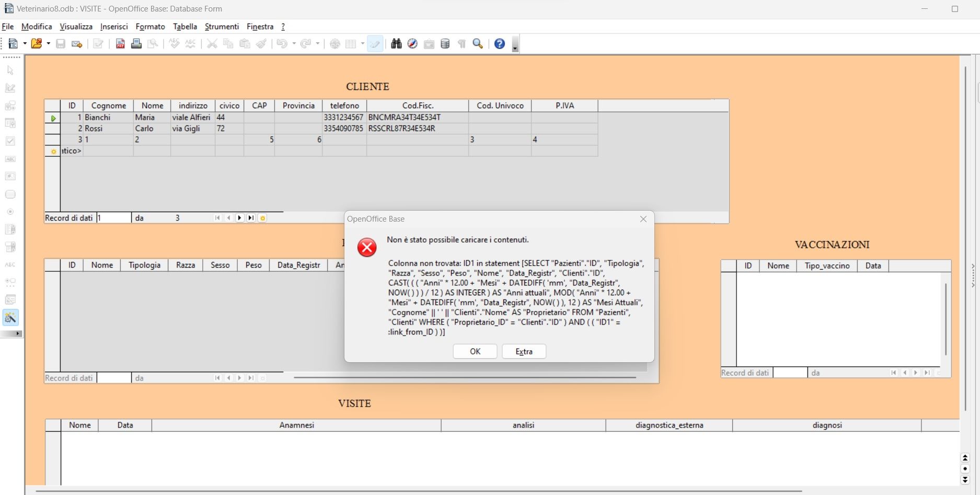This screenshot has width=980, height=495.
Task: Click the Tipo_vaccino column header in VACCINAZIONI
Action: tap(827, 266)
